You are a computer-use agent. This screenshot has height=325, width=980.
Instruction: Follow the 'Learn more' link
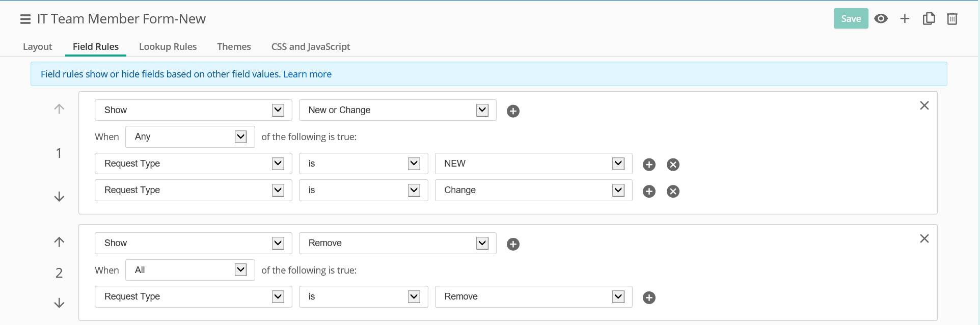pos(307,74)
